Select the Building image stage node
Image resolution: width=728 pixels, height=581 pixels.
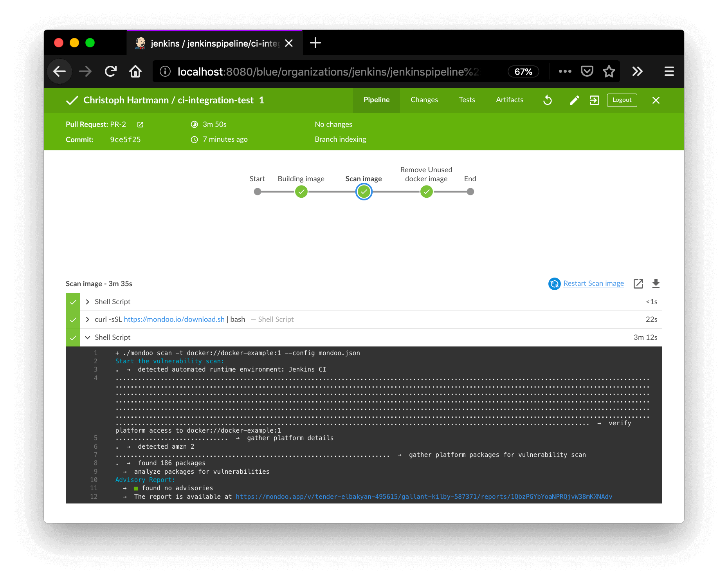[301, 191]
